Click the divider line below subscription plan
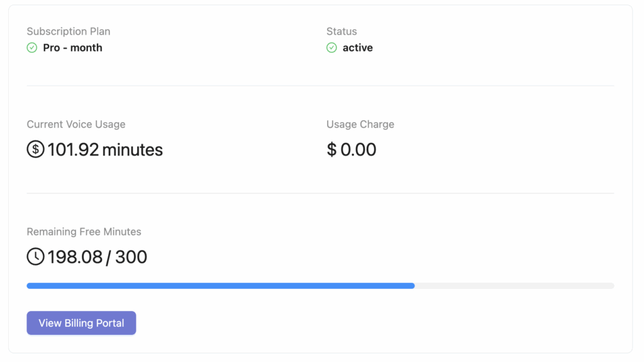Viewport: 644px width, 362px height. [320, 86]
